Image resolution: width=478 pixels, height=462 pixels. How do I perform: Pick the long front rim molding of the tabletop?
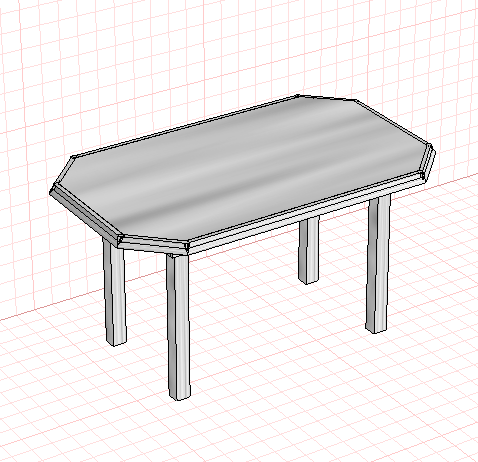(307, 214)
